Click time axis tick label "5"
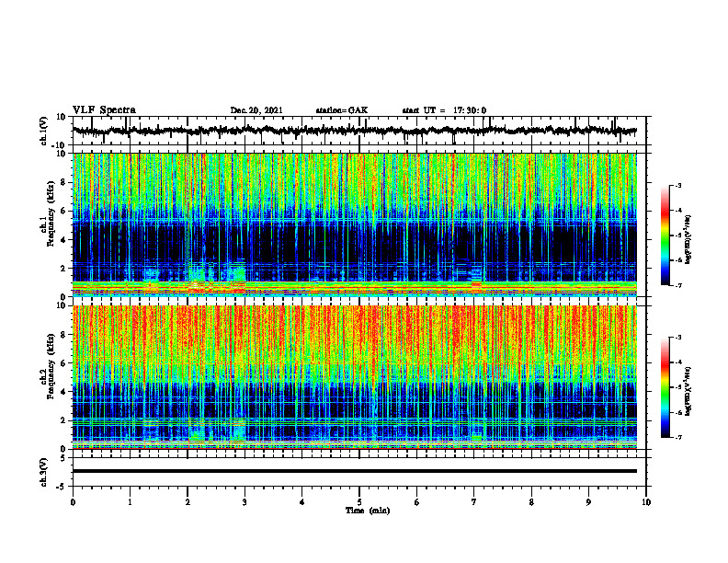 359,502
